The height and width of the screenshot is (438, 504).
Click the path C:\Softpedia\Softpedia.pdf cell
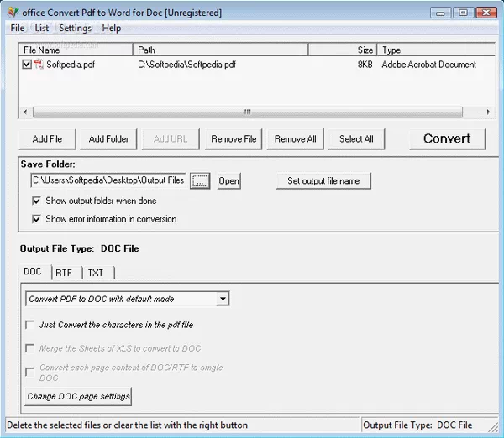[x=186, y=65]
